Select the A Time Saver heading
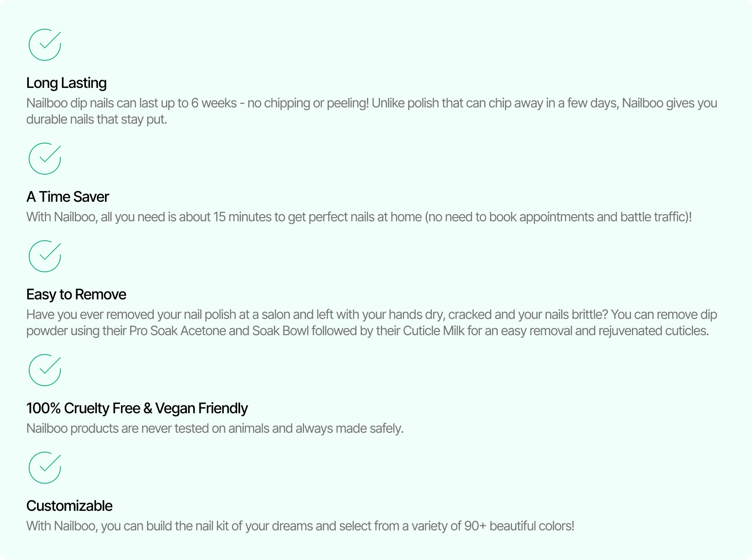The image size is (752, 560). [68, 197]
